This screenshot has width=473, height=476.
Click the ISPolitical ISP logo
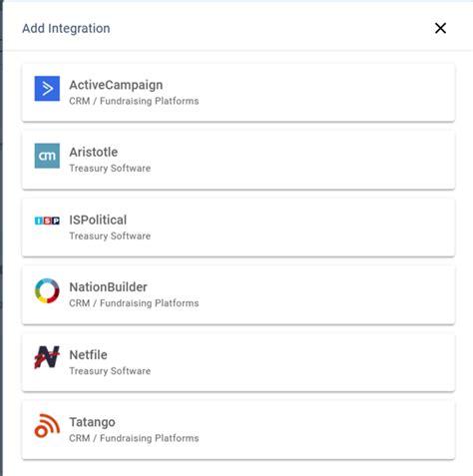(x=47, y=221)
